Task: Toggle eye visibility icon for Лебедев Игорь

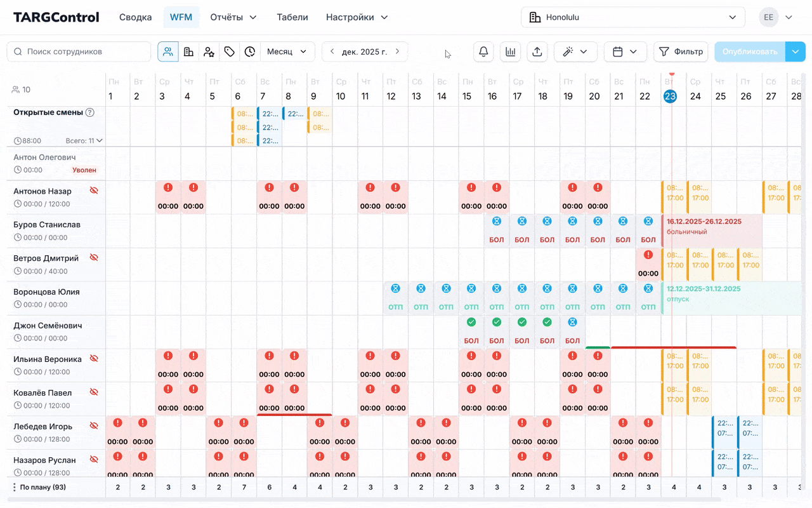Action: tap(94, 426)
